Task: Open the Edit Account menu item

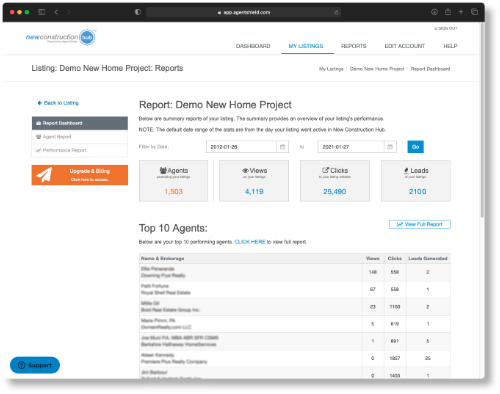Action: tap(405, 46)
